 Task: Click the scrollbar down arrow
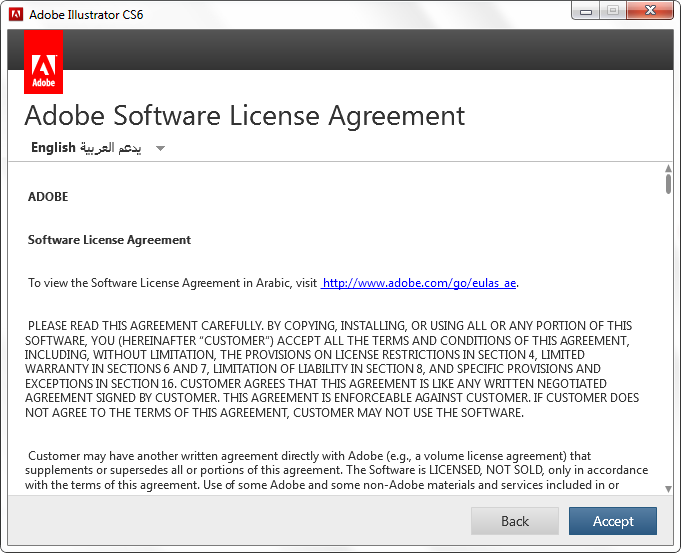pyautogui.click(x=668, y=488)
